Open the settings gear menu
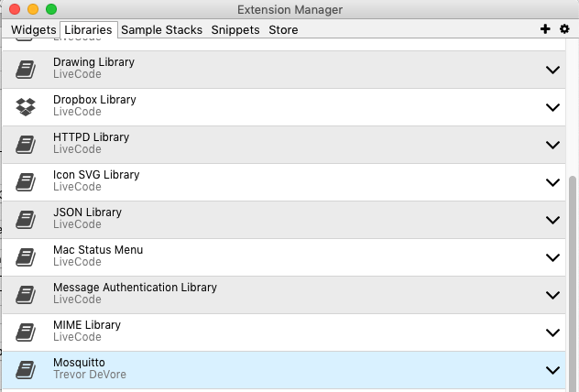Screen dimensions: 579x392 [x=564, y=29]
